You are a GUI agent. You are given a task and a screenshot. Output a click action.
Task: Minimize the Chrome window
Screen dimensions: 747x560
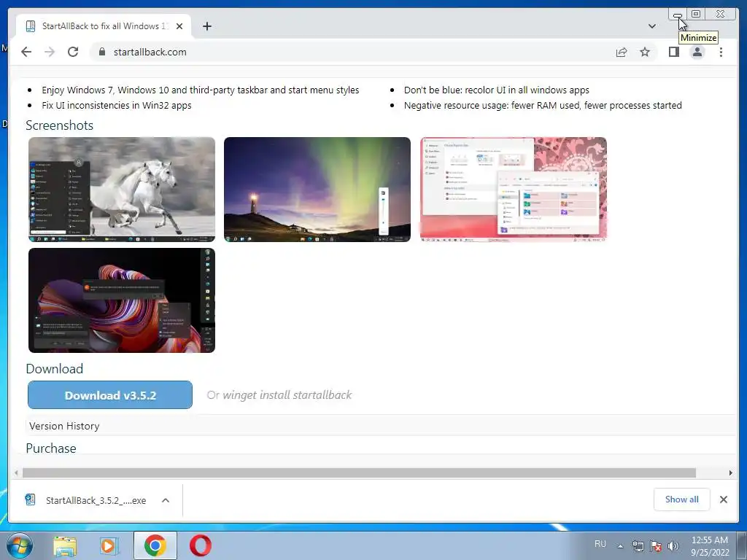coord(678,15)
